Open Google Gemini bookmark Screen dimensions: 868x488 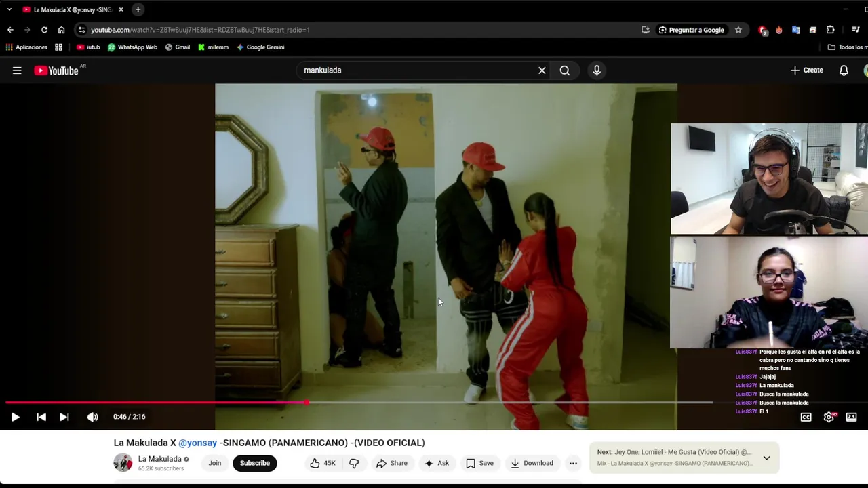point(260,47)
